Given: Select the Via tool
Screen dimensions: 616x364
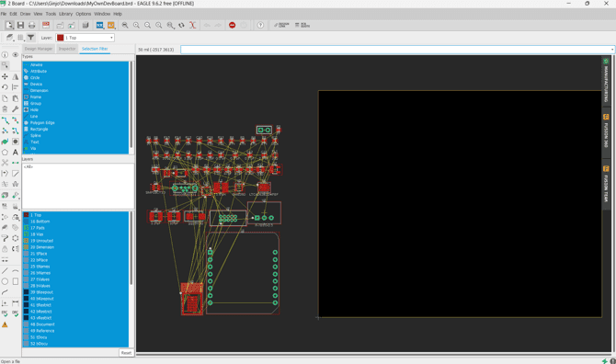Looking at the screenshot, I should click(16, 142).
